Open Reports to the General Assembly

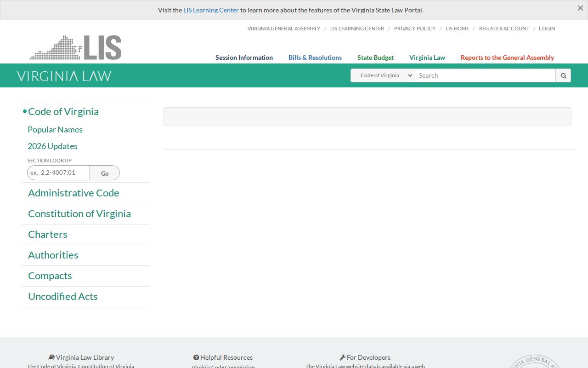pos(507,57)
